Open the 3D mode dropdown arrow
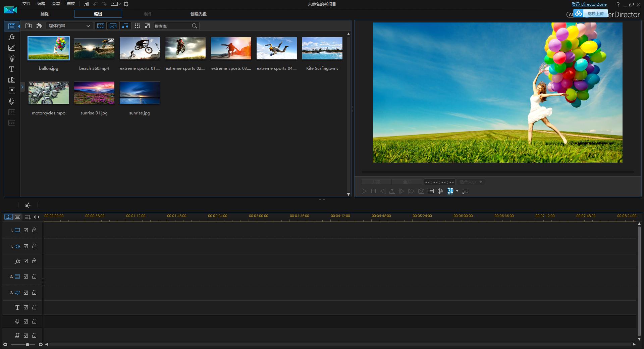 click(x=457, y=191)
